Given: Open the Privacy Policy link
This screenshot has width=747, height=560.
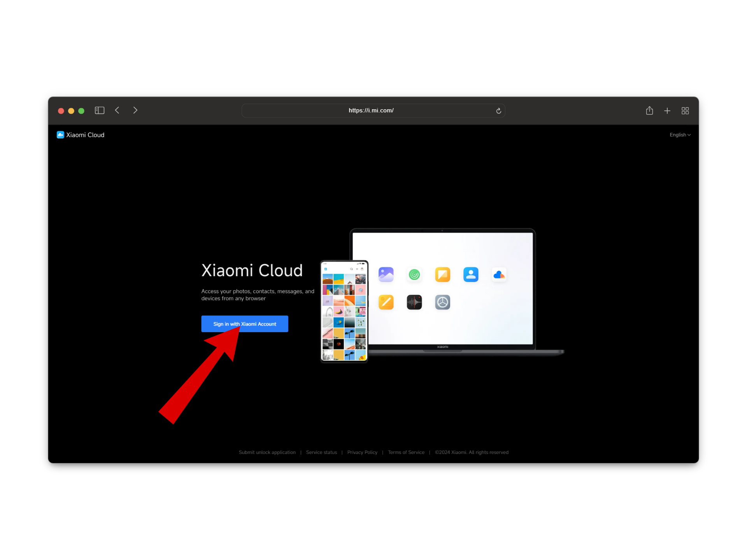Looking at the screenshot, I should point(362,452).
